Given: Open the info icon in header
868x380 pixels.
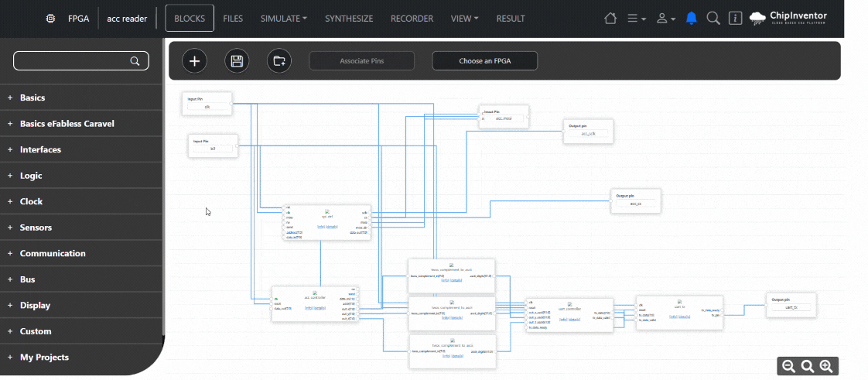Looking at the screenshot, I should click(x=735, y=19).
